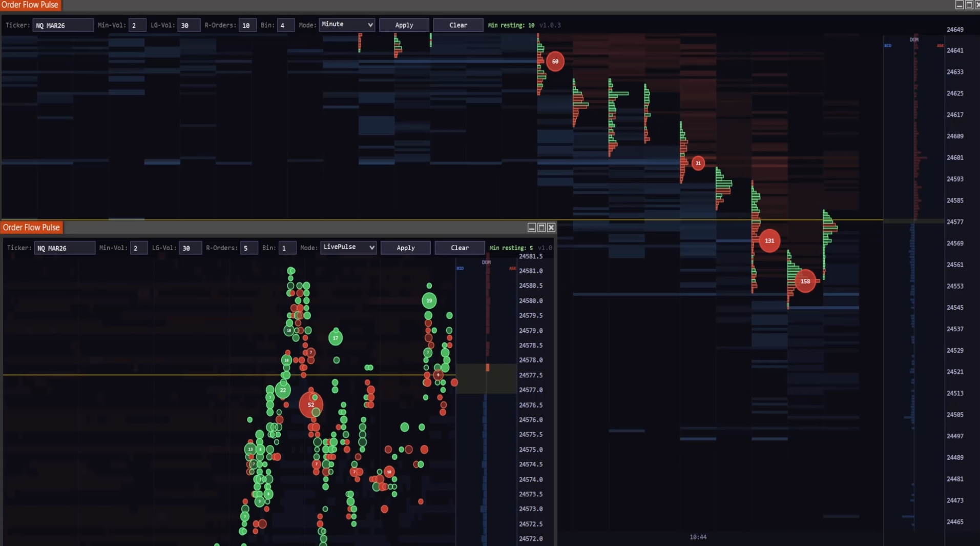Click the R-Orders field containing 10
The width and height of the screenshot is (980, 546).
(x=247, y=25)
